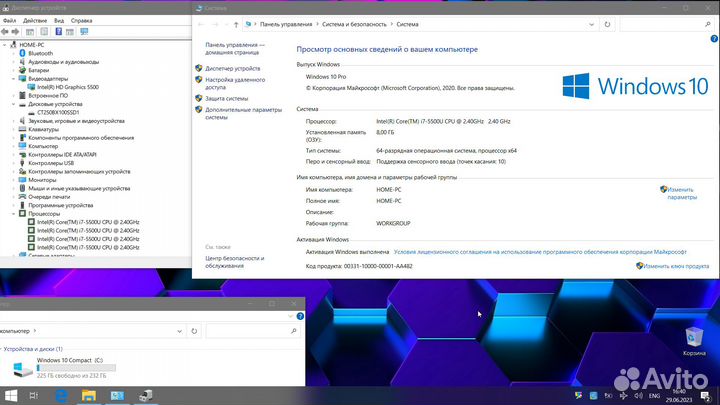This screenshot has height=405, width=720.
Task: Open Центр безопасности и обслуживания link
Action: (x=235, y=262)
